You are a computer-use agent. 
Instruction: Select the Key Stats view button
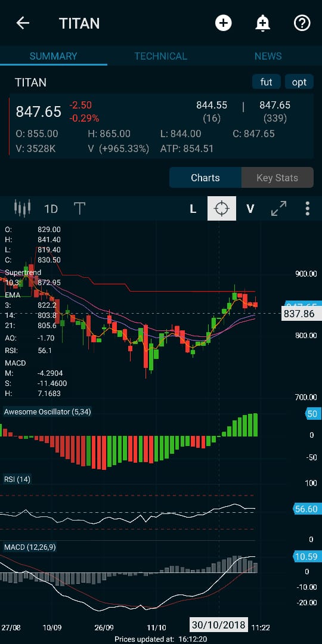click(277, 178)
